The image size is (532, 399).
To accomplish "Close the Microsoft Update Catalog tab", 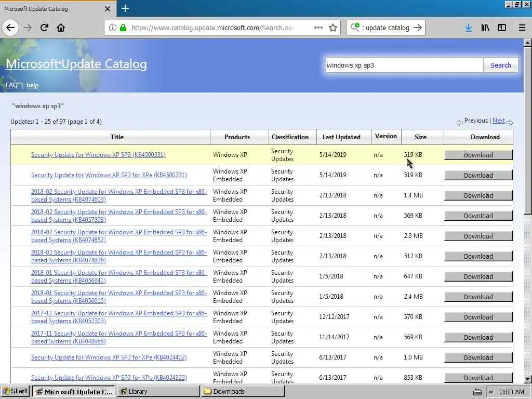I will (108, 9).
